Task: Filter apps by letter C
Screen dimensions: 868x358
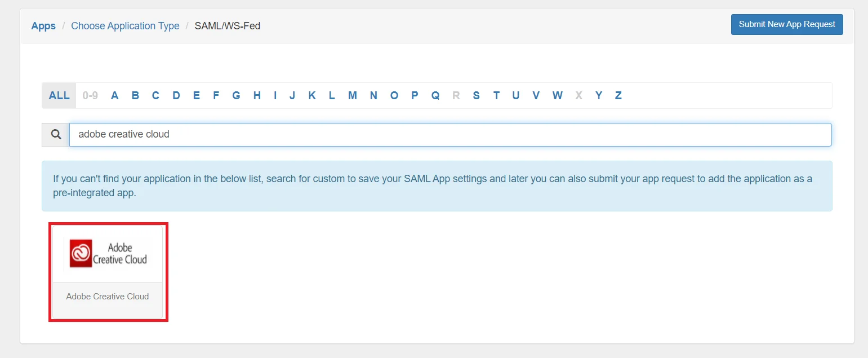Action: tap(155, 95)
